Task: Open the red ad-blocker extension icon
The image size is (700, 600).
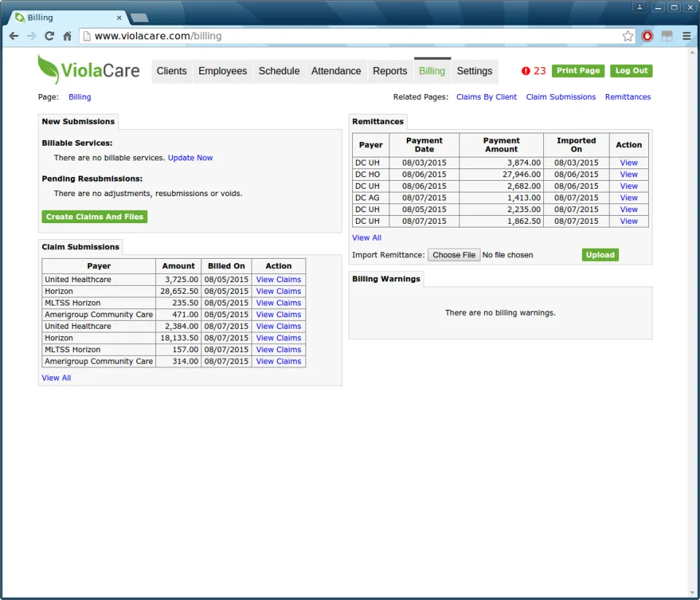Action: tap(647, 36)
